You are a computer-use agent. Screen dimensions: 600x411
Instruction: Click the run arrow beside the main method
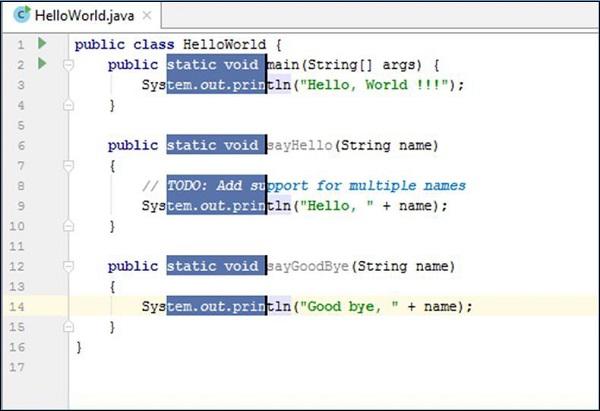tap(42, 64)
